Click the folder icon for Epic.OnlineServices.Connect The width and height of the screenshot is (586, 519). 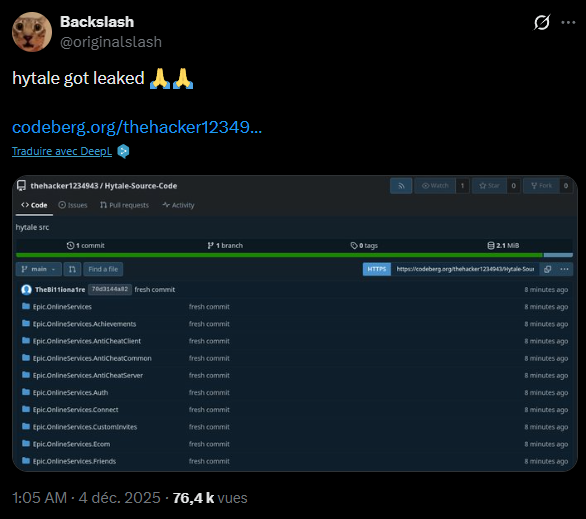pos(26,409)
